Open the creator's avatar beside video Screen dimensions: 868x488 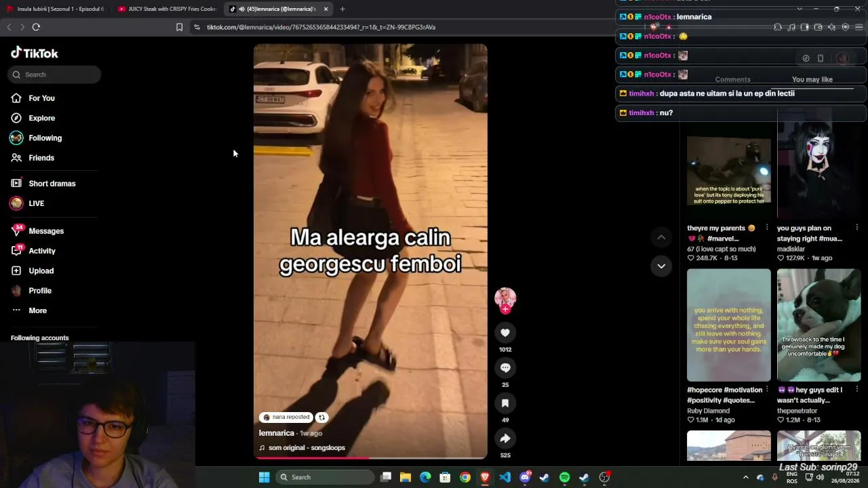pos(505,298)
